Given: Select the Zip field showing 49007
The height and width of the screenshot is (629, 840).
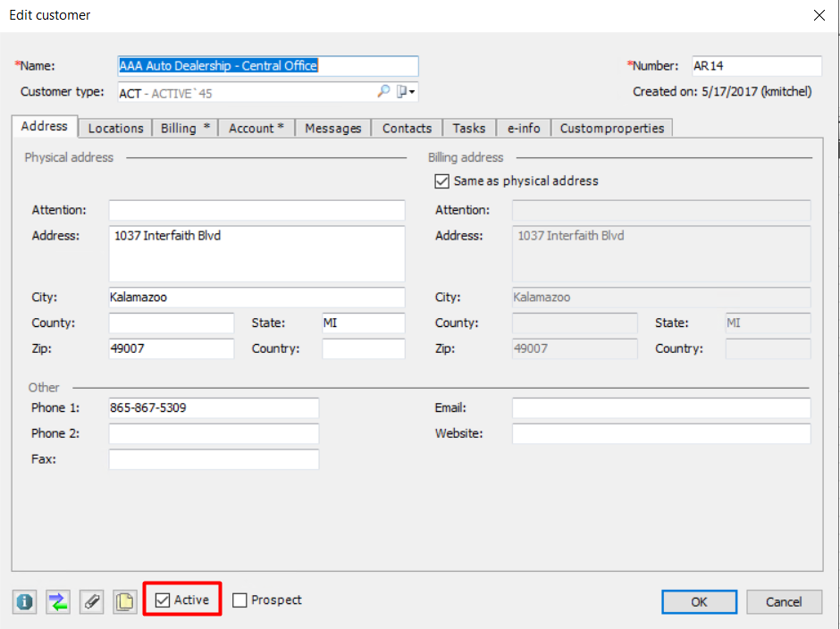Looking at the screenshot, I should [x=172, y=348].
